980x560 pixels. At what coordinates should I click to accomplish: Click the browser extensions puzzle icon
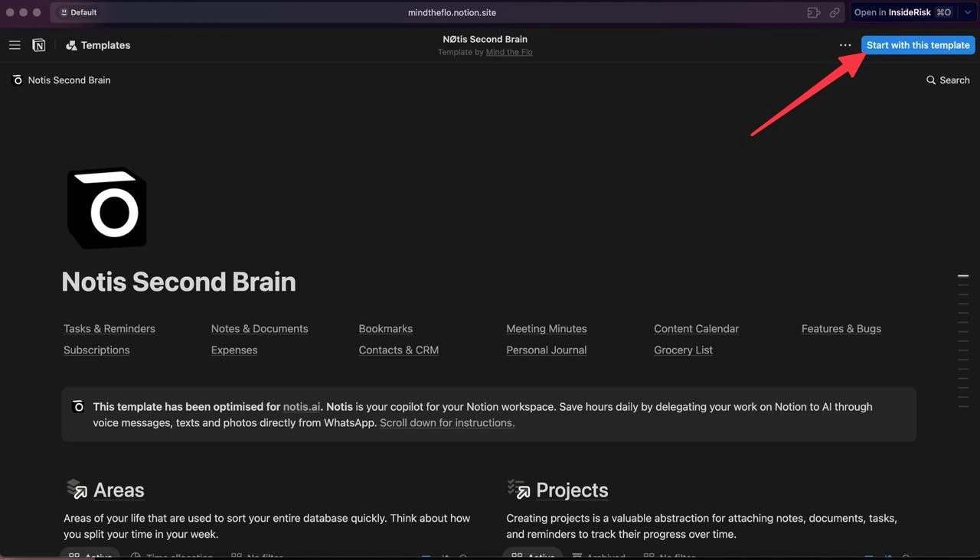click(x=814, y=12)
